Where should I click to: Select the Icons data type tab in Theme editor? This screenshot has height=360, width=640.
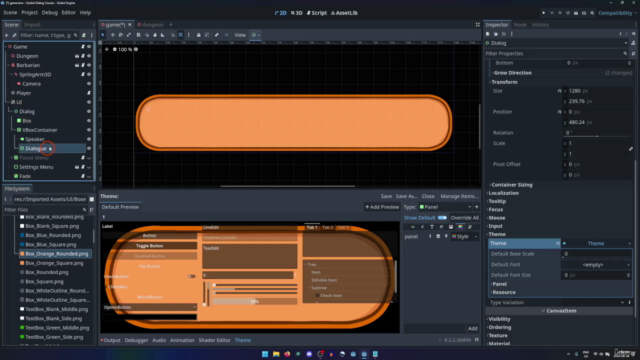pos(451,227)
